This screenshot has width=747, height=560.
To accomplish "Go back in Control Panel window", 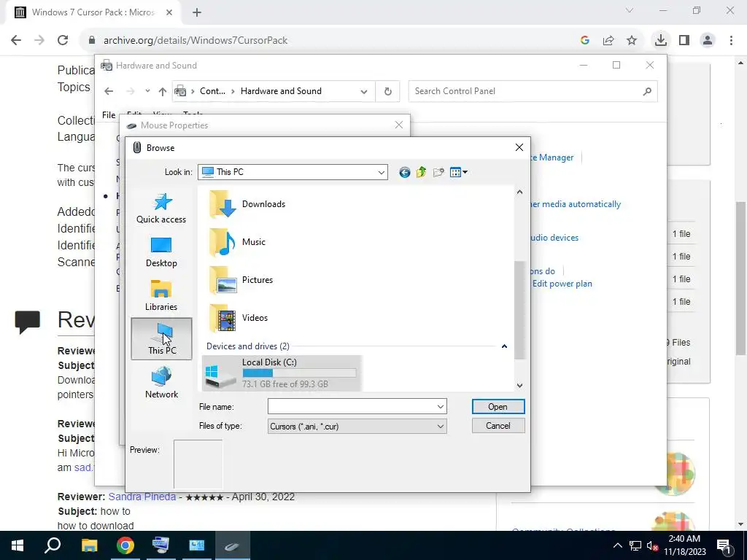I will coord(109,91).
